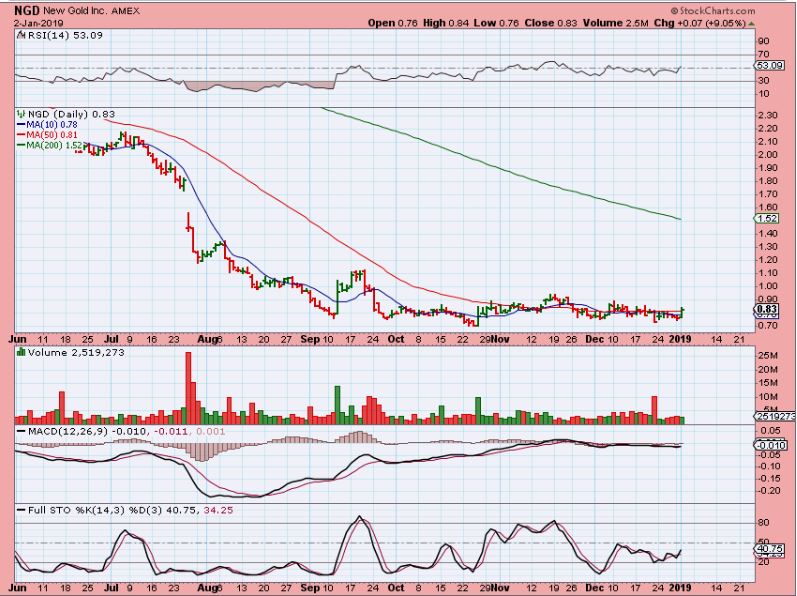Click the 2.00 label on price axis
This screenshot has width=797, height=596.
pyautogui.click(x=768, y=155)
